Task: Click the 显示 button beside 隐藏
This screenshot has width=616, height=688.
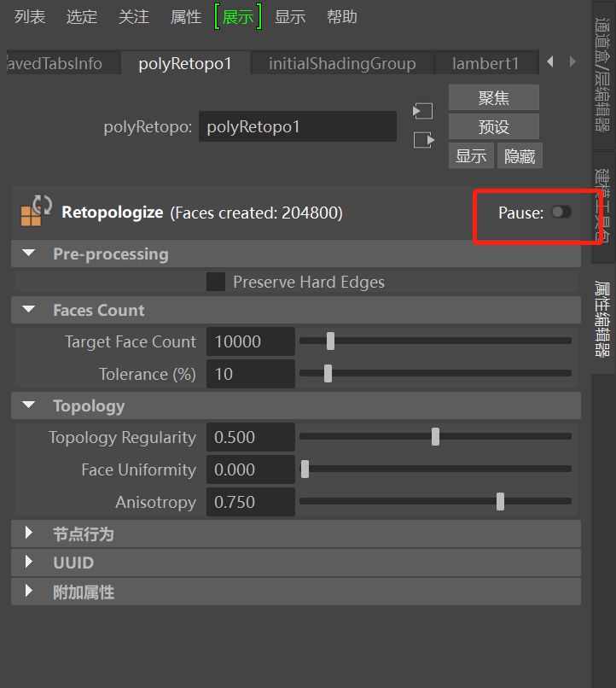Action: click(x=471, y=155)
